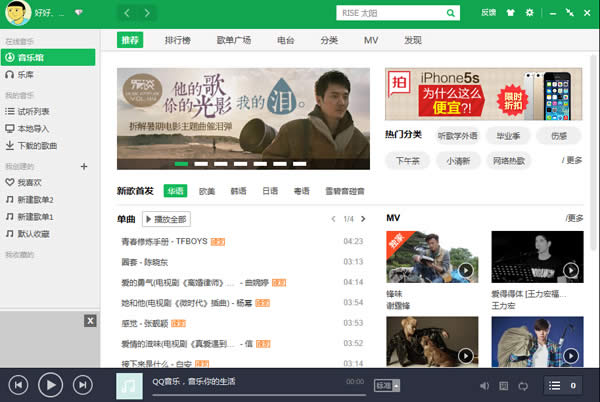This screenshot has height=402, width=600.
Task: Toggle the lyrics display icon
Action: tap(503, 385)
